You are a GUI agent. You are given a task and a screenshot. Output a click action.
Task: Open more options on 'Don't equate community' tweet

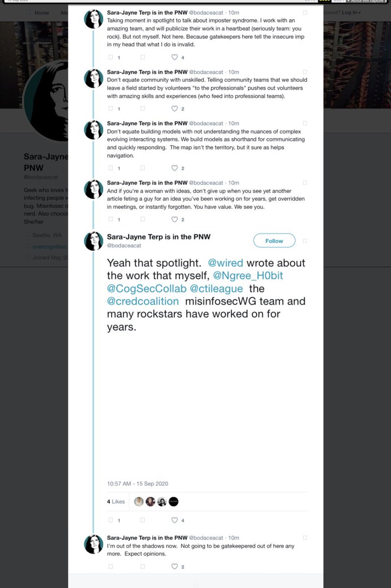(x=305, y=73)
